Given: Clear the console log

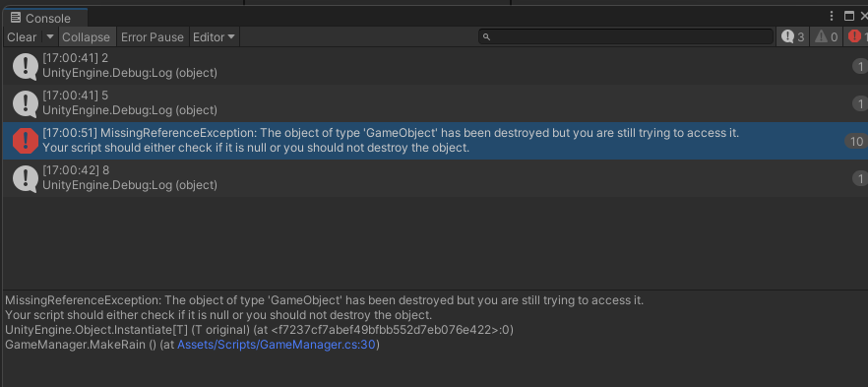Looking at the screenshot, I should 22,37.
